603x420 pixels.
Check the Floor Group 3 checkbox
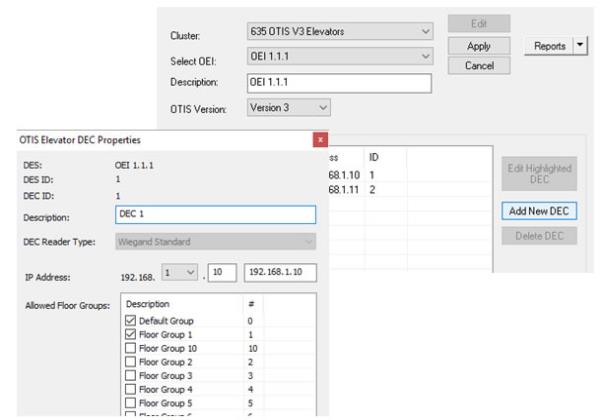click(x=130, y=375)
